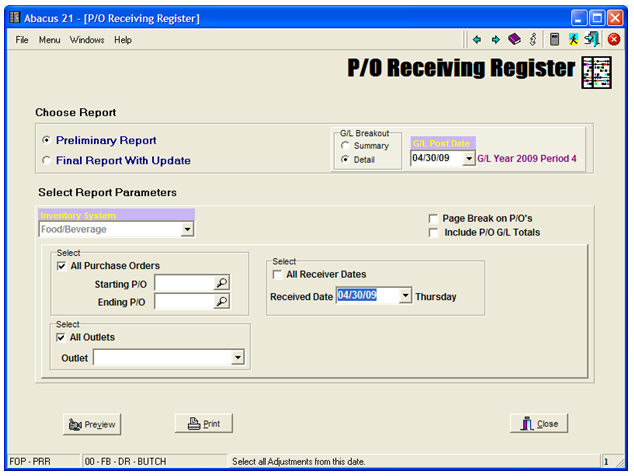
Task: Open the Windows menu
Action: [87, 40]
